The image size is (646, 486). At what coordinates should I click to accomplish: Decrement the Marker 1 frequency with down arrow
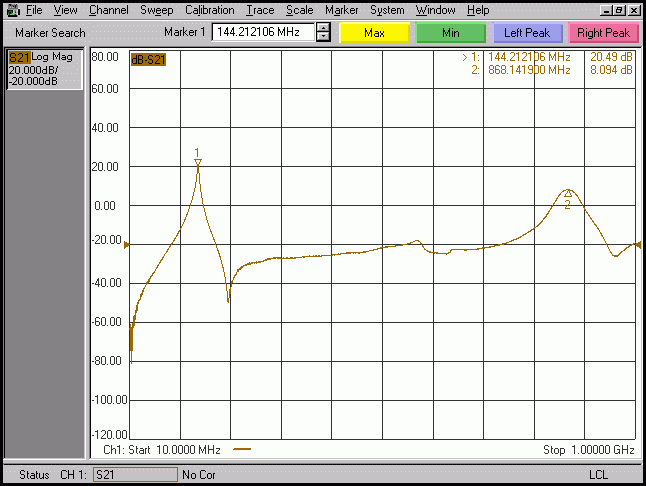[x=323, y=37]
